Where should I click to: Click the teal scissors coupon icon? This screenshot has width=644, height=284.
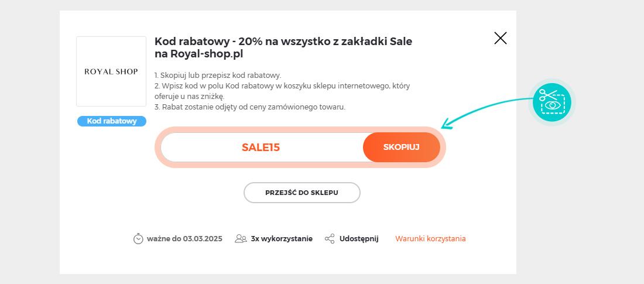click(551, 102)
